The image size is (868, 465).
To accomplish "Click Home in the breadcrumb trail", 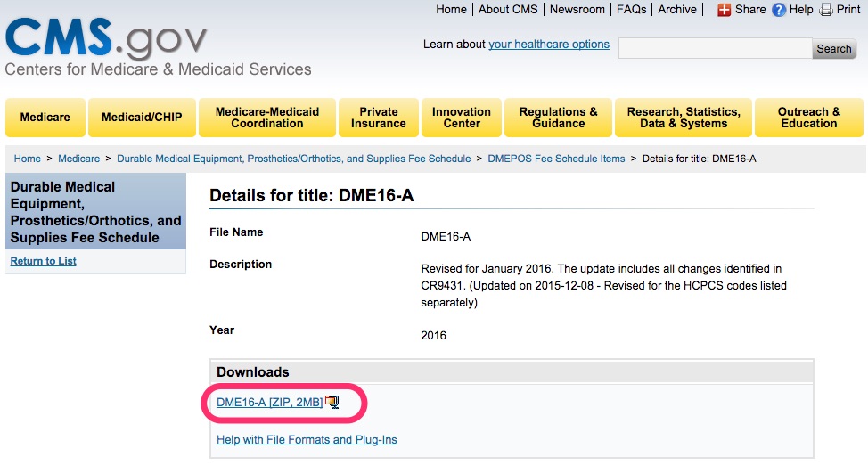I will click(x=27, y=159).
